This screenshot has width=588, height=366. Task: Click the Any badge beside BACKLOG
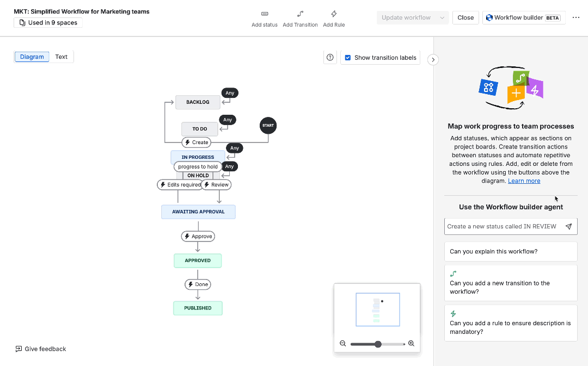(x=230, y=93)
